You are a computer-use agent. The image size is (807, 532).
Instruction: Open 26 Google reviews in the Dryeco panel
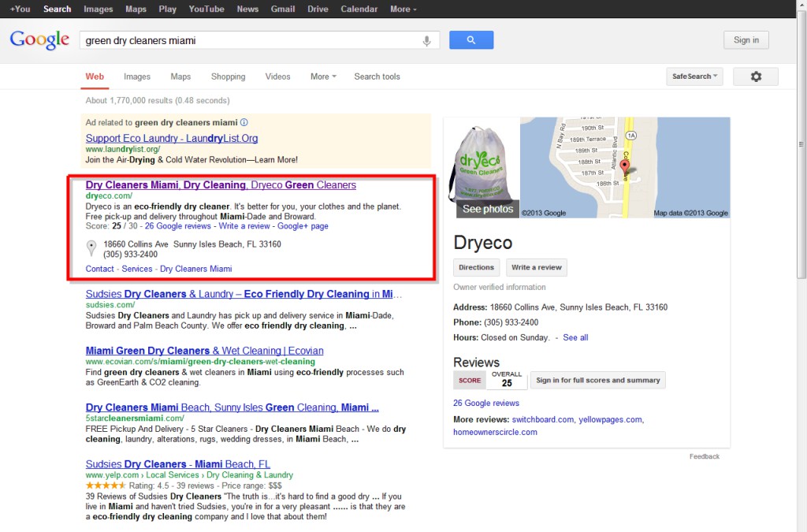point(485,403)
